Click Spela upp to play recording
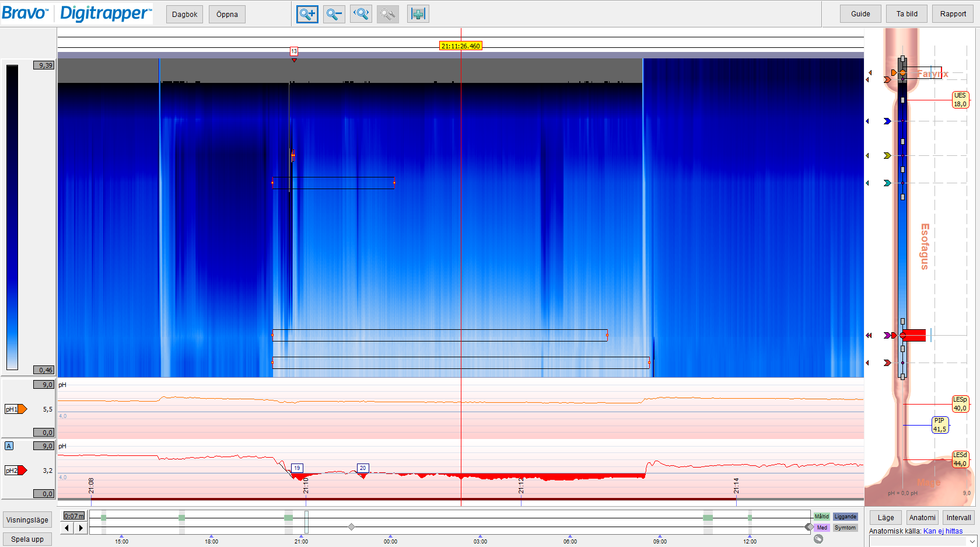 pos(27,539)
